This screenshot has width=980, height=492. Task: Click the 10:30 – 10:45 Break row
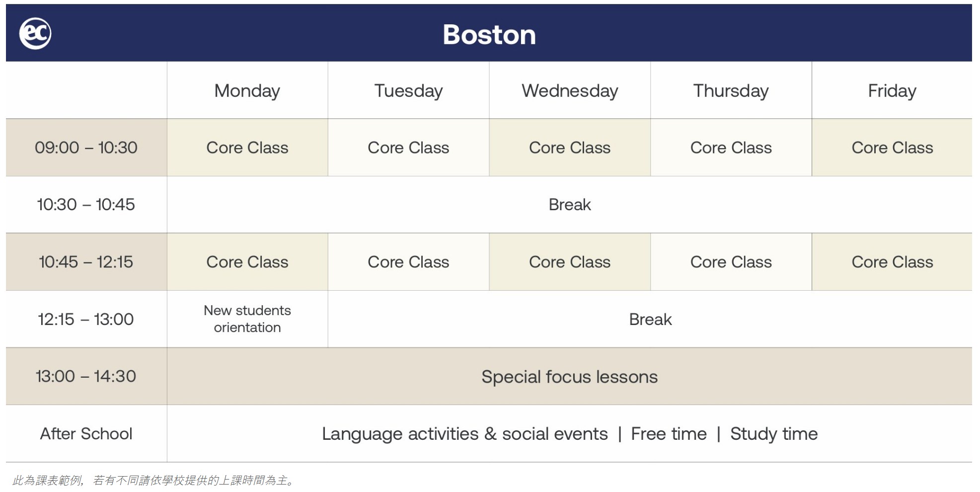point(570,205)
